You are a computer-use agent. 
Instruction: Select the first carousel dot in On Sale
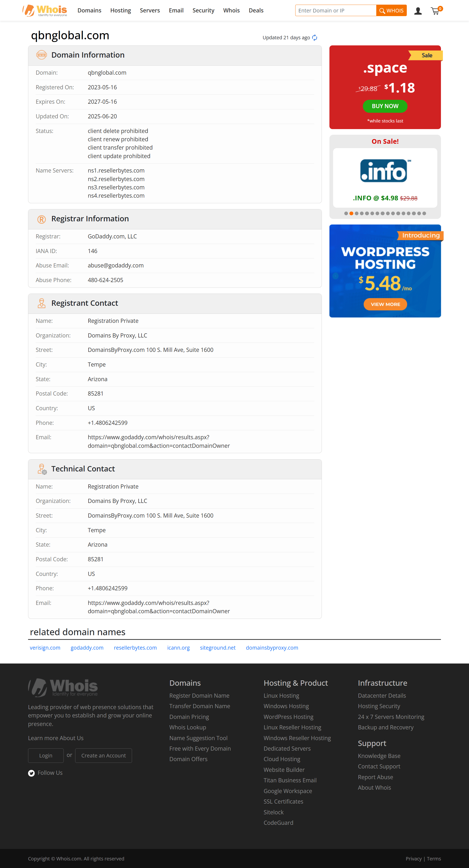click(346, 213)
